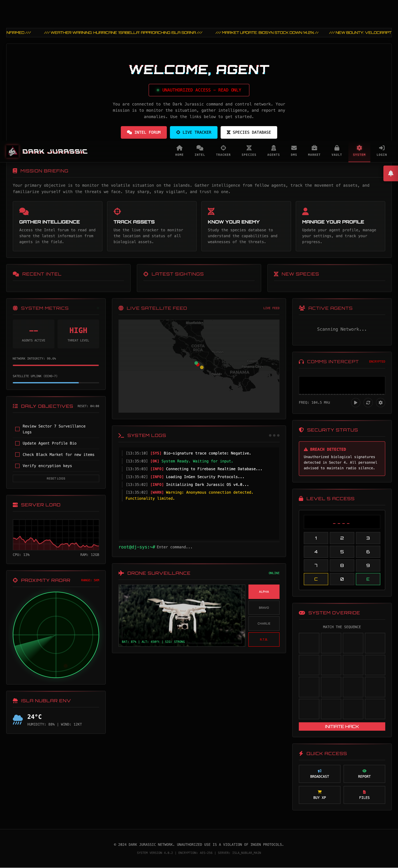398x868 pixels.
Task: Select drone CHARLIE
Action: (x=264, y=623)
